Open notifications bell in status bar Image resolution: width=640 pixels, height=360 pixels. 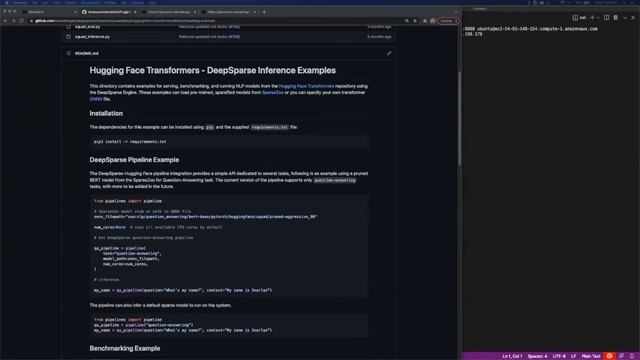[632, 356]
